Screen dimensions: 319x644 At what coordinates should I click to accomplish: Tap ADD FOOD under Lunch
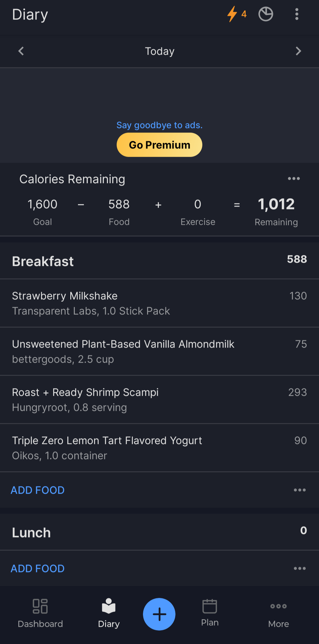pyautogui.click(x=38, y=569)
